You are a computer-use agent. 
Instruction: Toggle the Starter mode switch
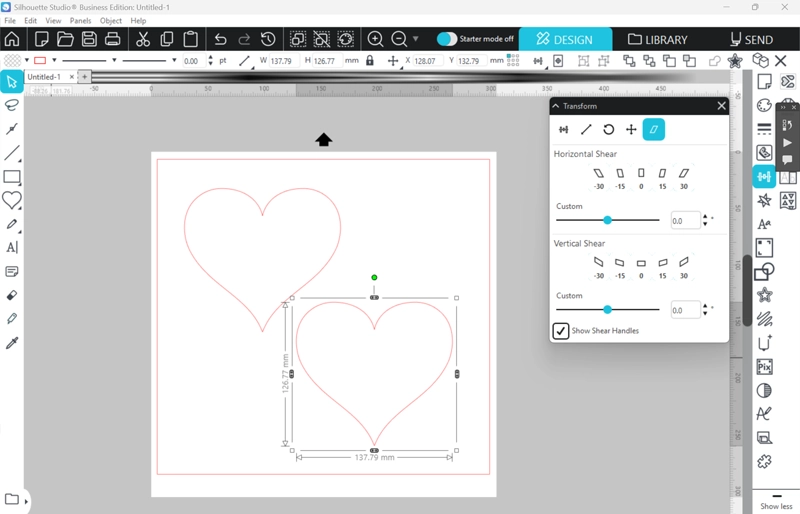click(x=447, y=39)
